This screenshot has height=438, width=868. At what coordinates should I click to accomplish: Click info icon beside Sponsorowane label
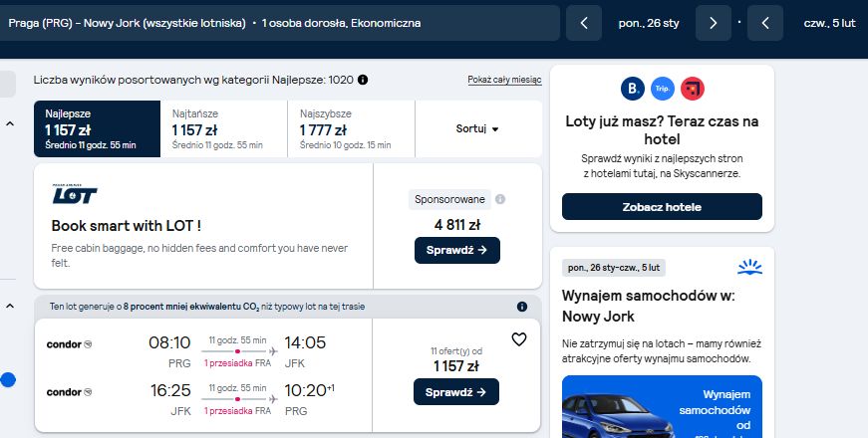tap(500, 199)
